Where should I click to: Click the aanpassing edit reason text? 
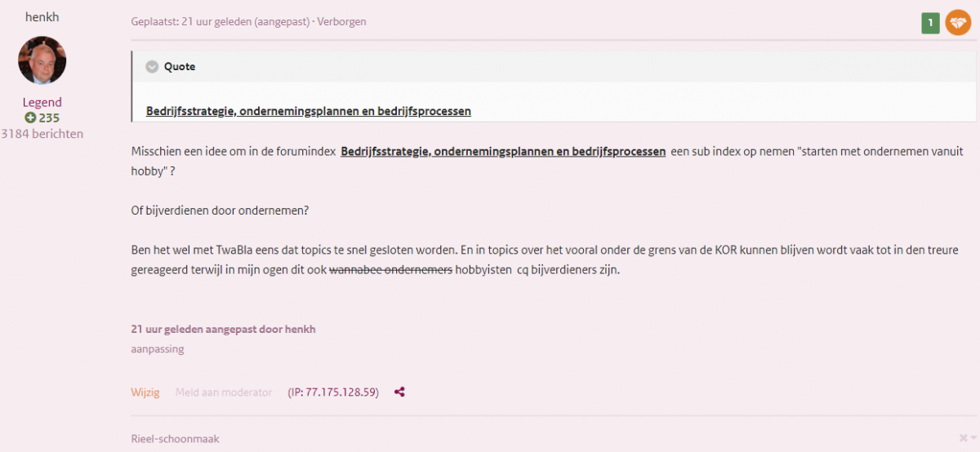click(x=158, y=349)
